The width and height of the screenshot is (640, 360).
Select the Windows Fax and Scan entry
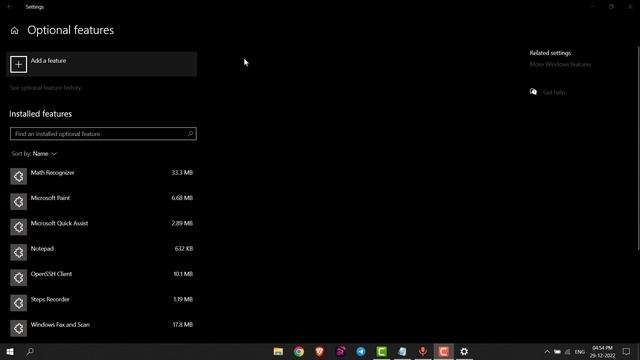tap(102, 328)
